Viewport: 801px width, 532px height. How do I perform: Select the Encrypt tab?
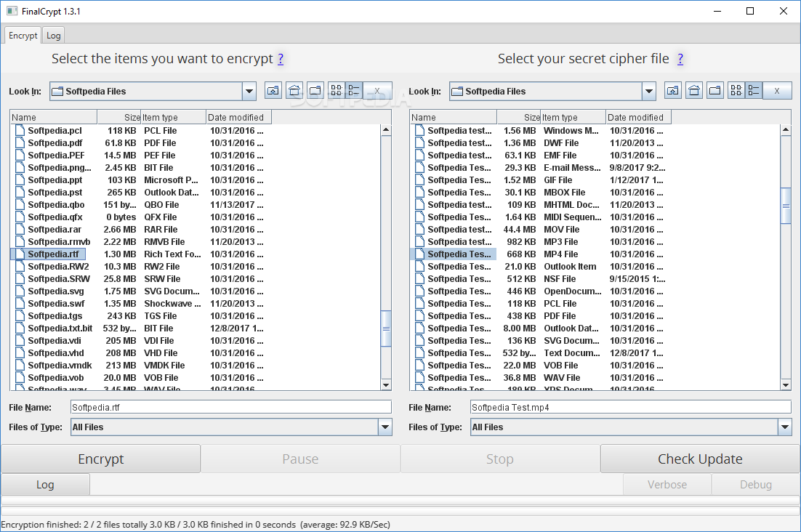[23, 35]
